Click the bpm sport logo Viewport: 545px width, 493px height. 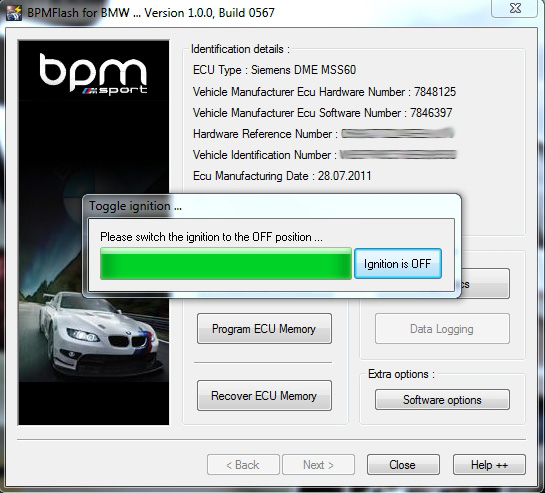click(93, 74)
